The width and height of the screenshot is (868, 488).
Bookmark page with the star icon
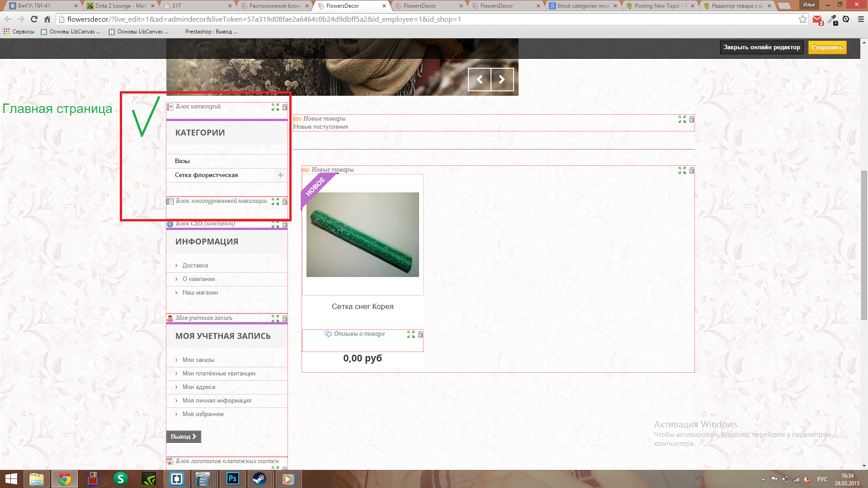point(802,19)
